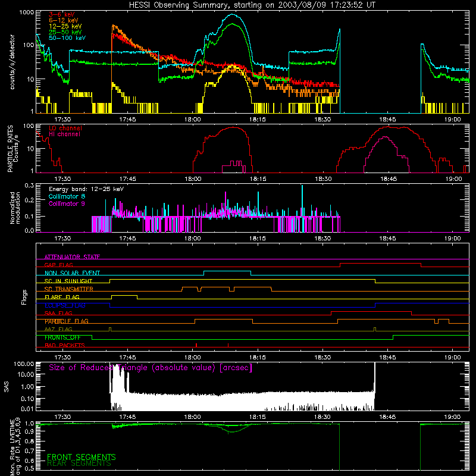Click the SAA FLAG label
The image size is (476, 476).
(58, 314)
